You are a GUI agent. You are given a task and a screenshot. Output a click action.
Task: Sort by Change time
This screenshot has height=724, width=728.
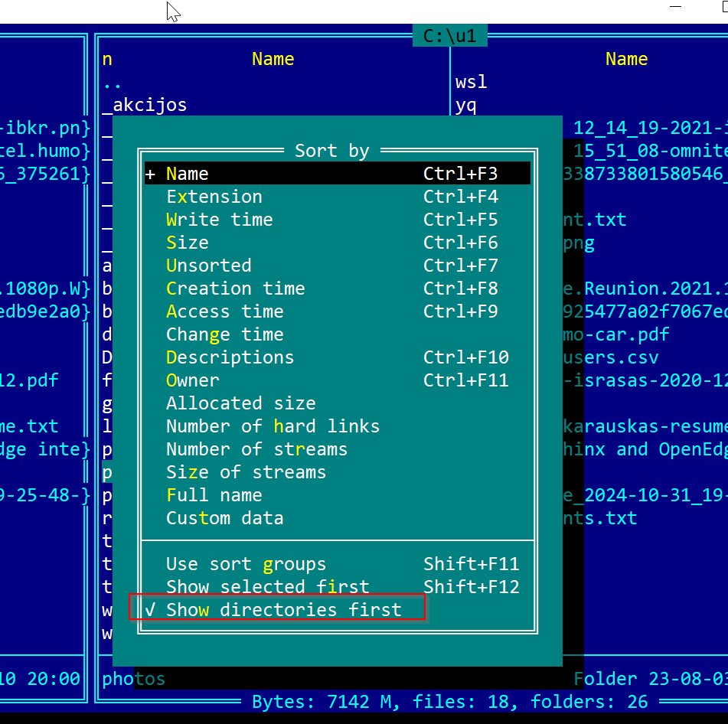(224, 334)
